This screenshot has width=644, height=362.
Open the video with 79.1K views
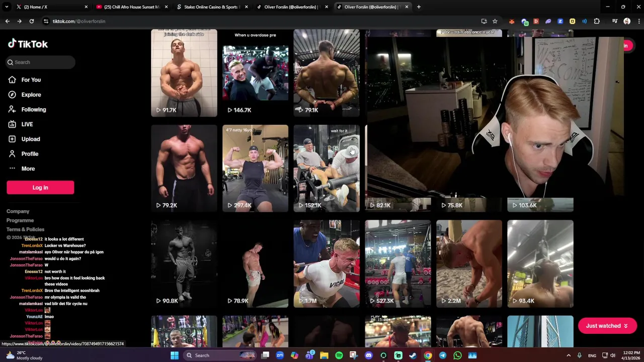(327, 73)
